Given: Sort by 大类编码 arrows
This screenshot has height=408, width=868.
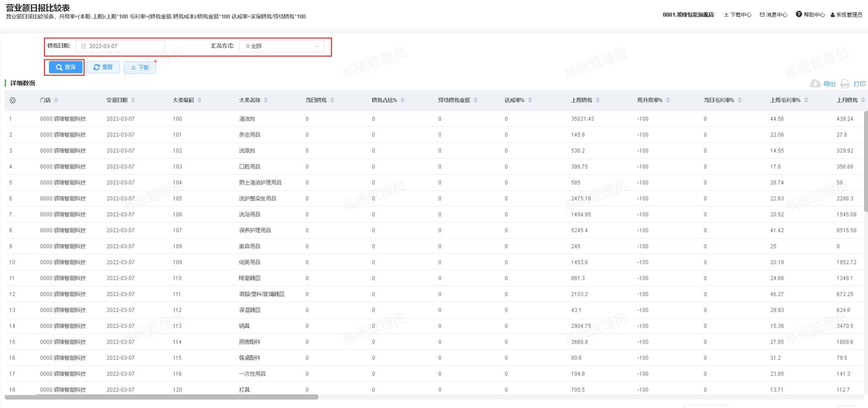Looking at the screenshot, I should point(200,100).
